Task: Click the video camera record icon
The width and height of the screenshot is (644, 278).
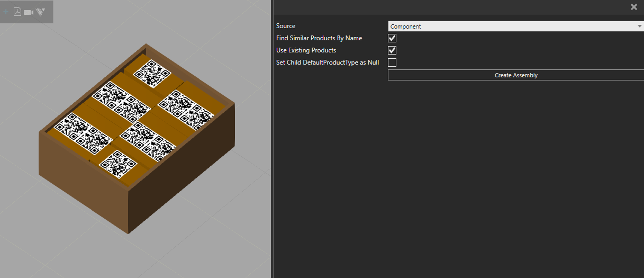Action: click(x=29, y=12)
